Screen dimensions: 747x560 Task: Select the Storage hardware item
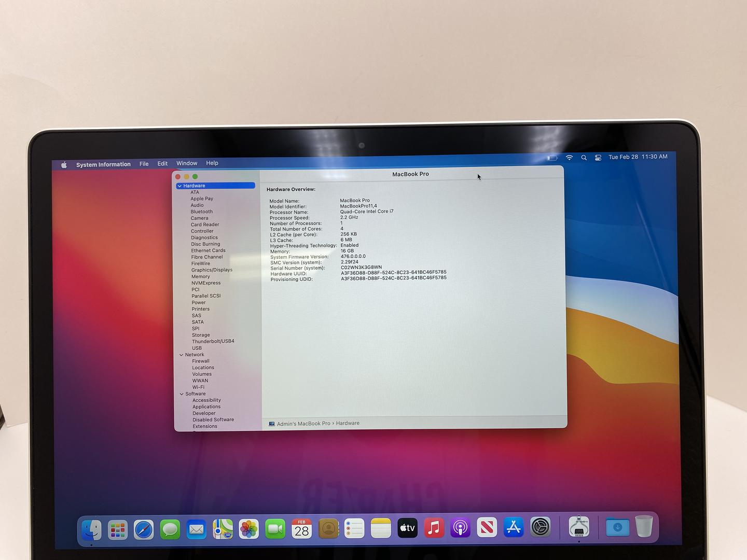(x=201, y=335)
